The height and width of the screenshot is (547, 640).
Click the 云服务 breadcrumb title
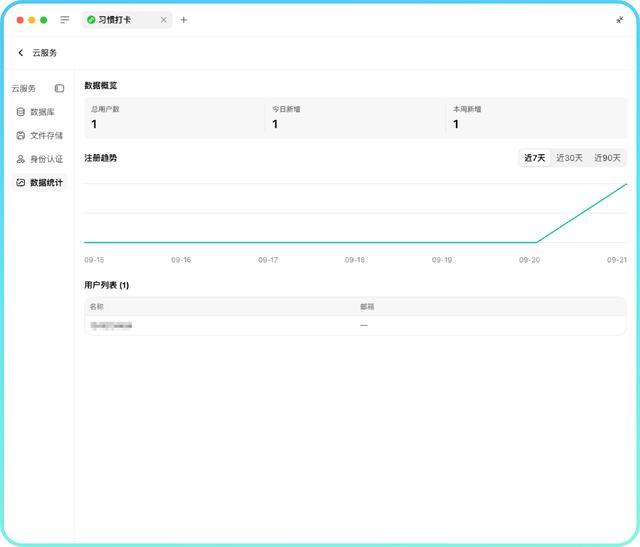coord(44,53)
